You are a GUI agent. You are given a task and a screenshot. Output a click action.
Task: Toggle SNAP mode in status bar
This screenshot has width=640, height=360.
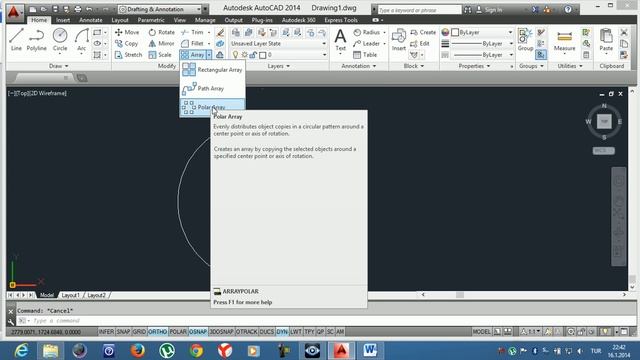pos(123,332)
